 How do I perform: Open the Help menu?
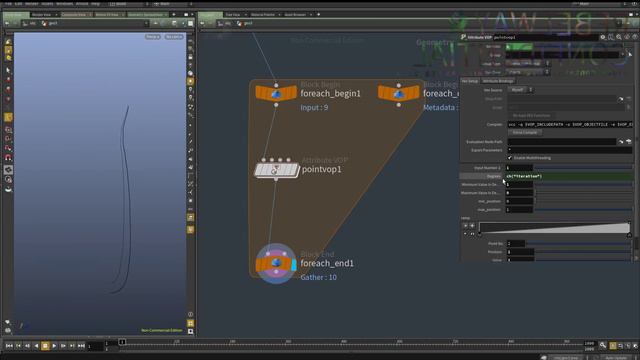pyautogui.click(x=96, y=4)
